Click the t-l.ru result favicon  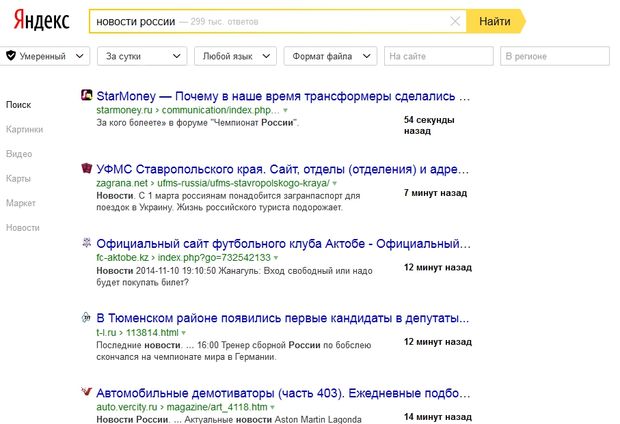pos(86,317)
